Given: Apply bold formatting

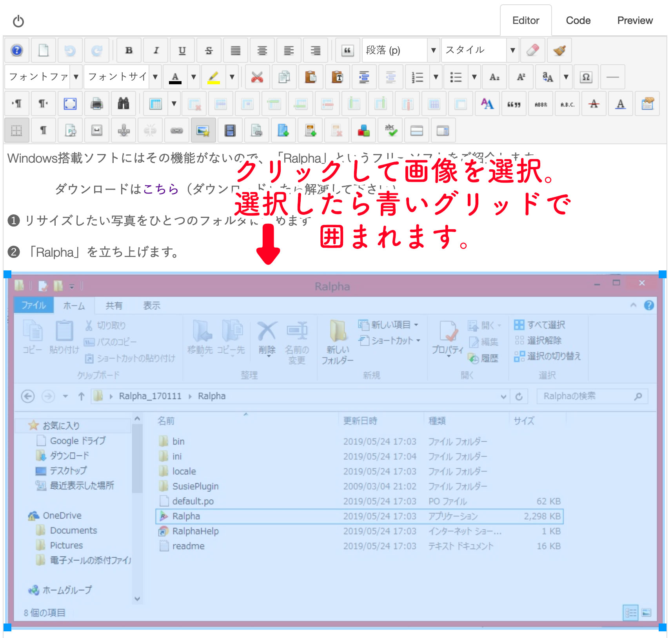Looking at the screenshot, I should coord(129,50).
